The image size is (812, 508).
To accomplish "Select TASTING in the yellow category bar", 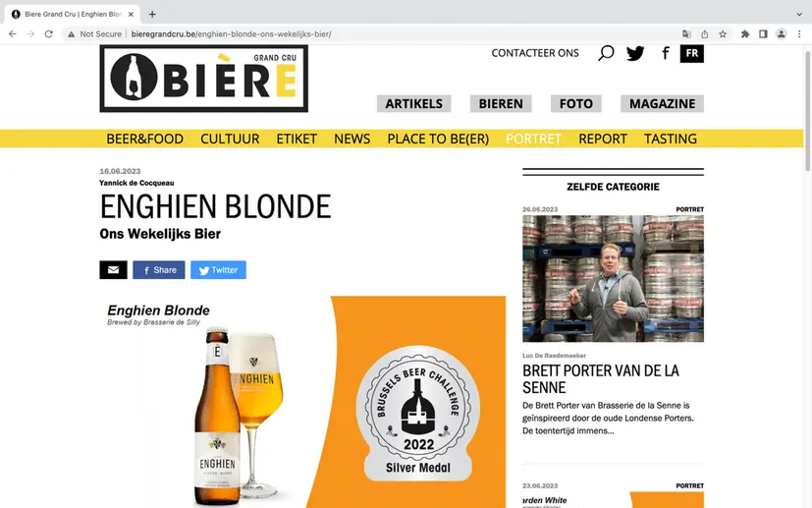I will (670, 139).
